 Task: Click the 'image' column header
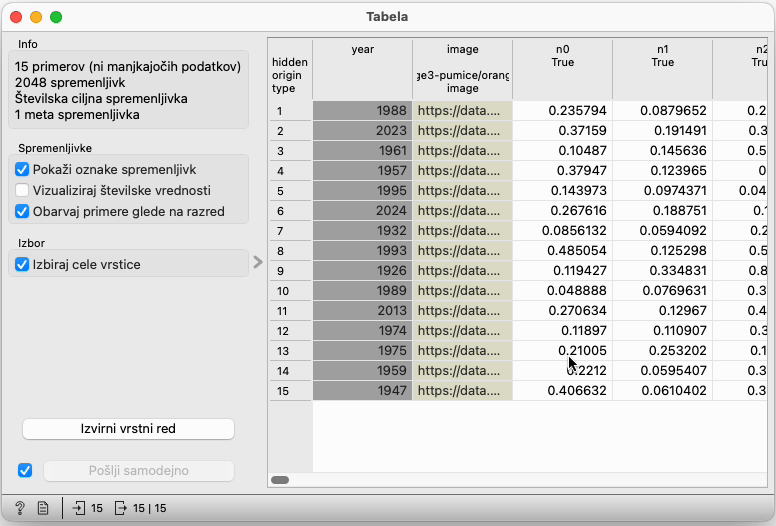coord(462,49)
